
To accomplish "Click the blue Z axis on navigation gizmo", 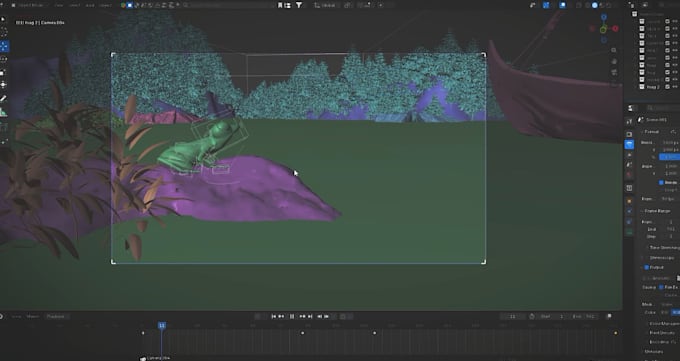I will [x=604, y=17].
